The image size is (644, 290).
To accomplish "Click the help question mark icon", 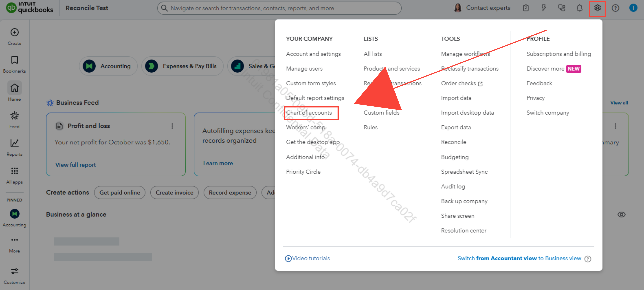I will click(615, 8).
